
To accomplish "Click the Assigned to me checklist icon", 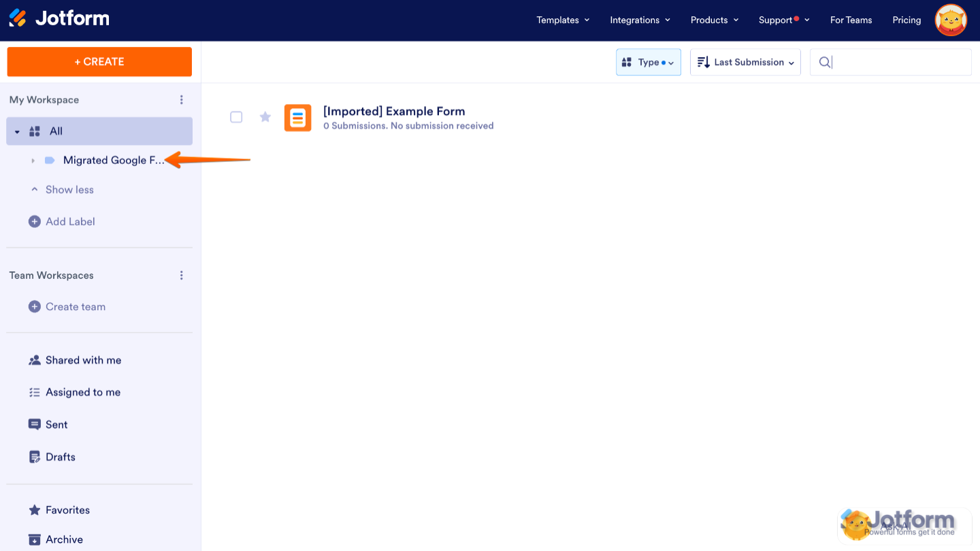I will click(35, 393).
